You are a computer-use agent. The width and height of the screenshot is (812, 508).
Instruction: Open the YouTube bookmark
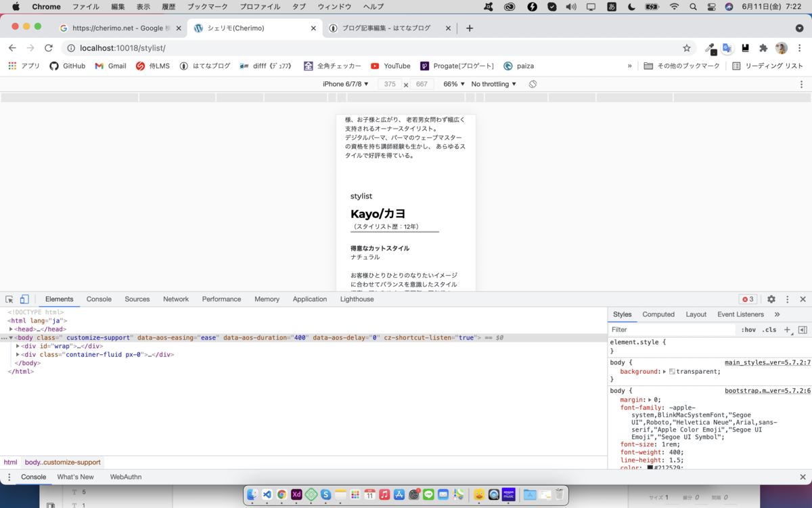pos(390,66)
